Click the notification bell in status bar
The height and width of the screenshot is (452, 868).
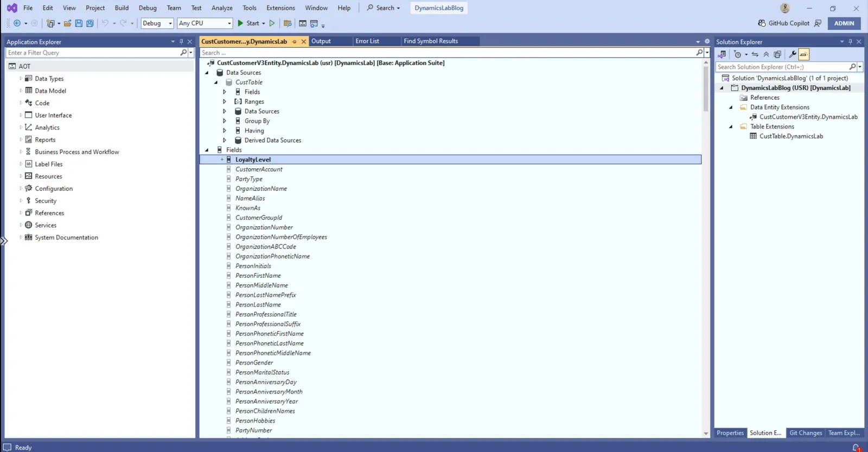click(856, 448)
